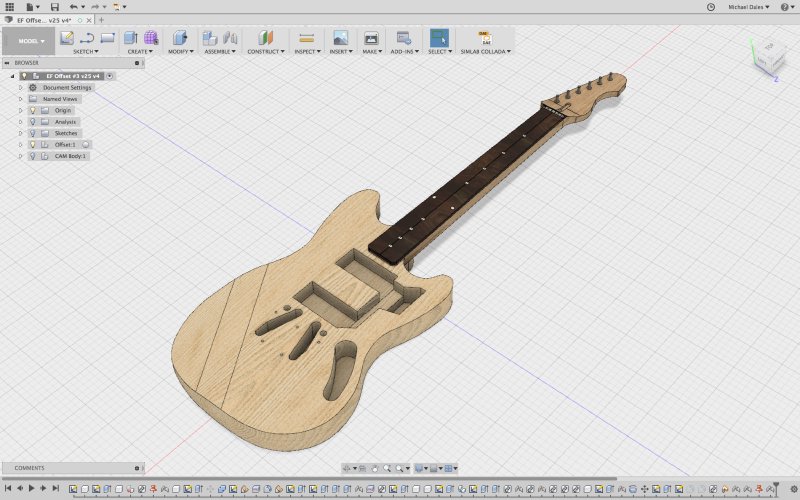800x500 pixels.
Task: Collapse the BROWSER panel header
Action: 7,63
